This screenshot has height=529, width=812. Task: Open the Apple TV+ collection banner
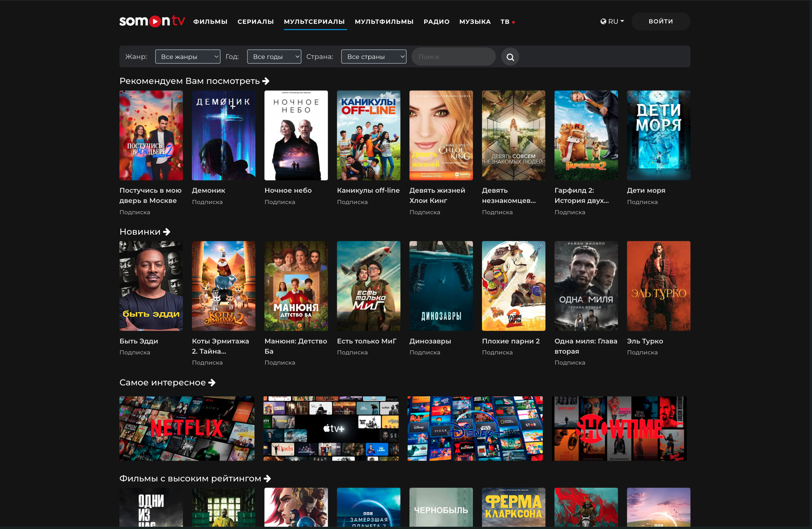[331, 428]
